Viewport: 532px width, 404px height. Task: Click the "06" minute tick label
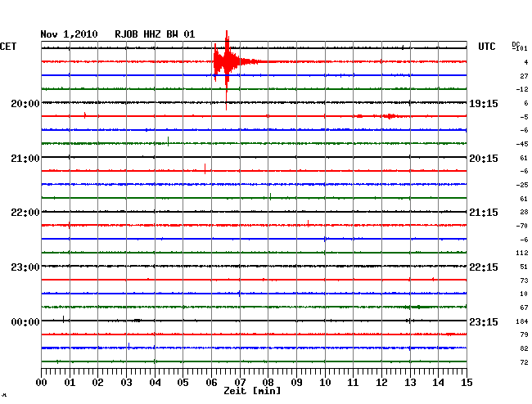click(211, 383)
